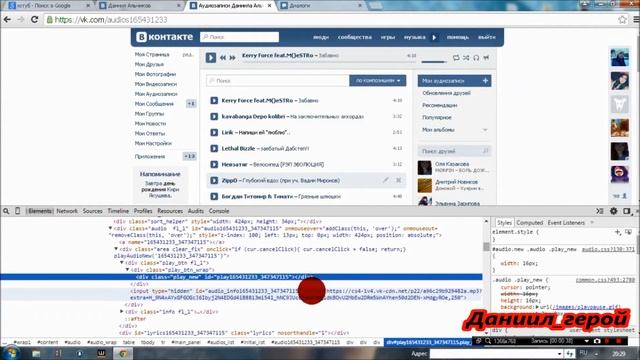Click the Поиск друзей field
Image resolution: width=640 pixels, height=360 pixels.
pos(454,151)
